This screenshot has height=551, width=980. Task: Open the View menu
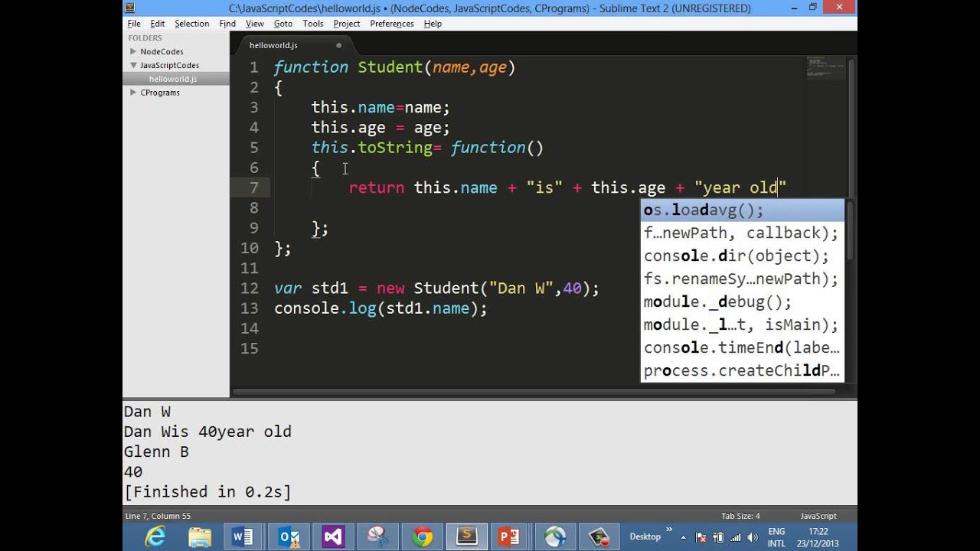point(255,24)
